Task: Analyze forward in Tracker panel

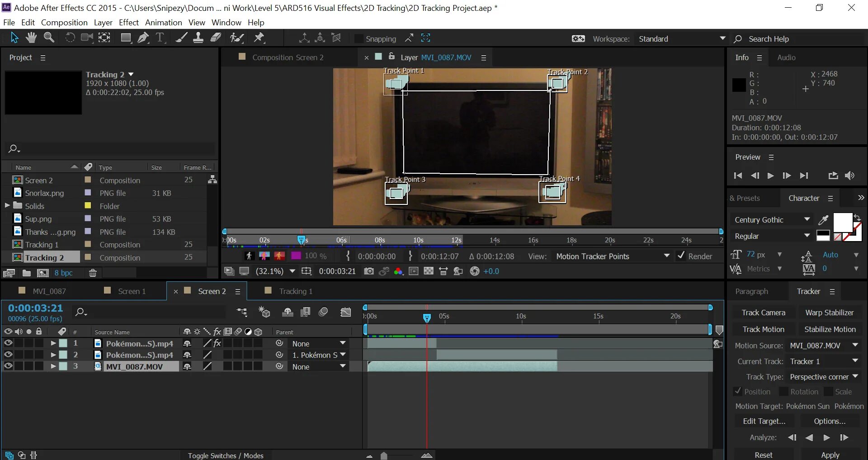Action: tap(826, 437)
